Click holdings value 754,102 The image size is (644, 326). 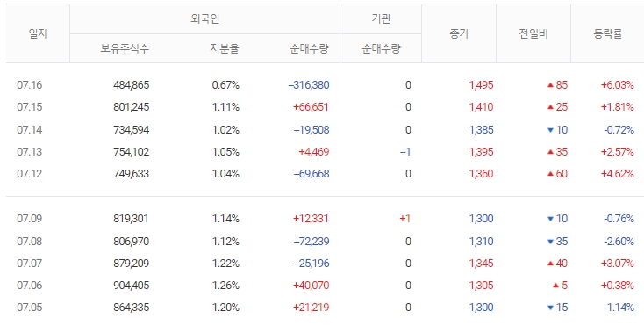(x=132, y=152)
